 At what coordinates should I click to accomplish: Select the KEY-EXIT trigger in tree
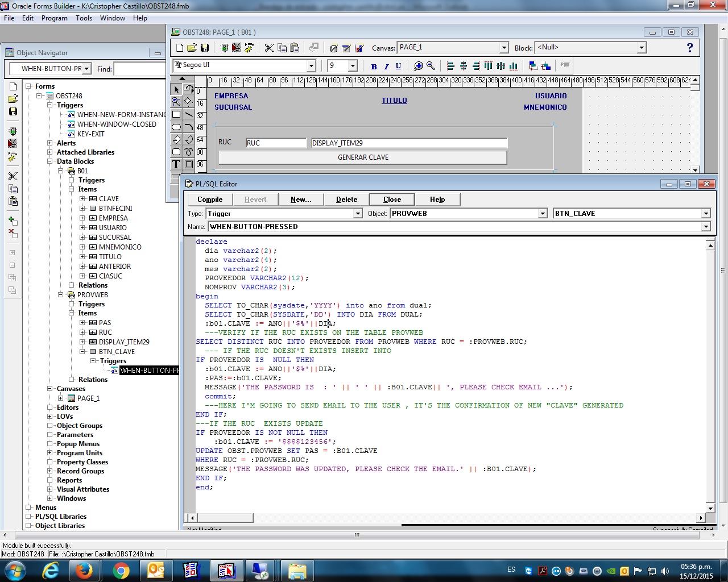coord(90,134)
